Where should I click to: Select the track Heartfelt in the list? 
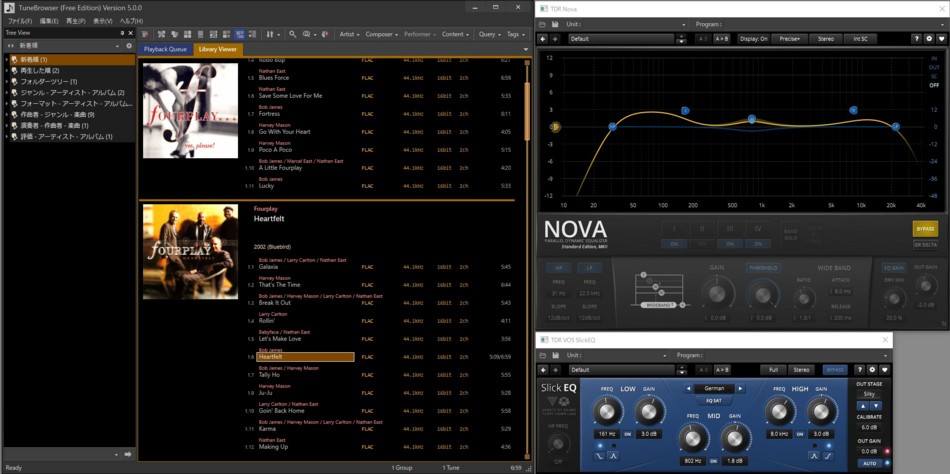[305, 357]
